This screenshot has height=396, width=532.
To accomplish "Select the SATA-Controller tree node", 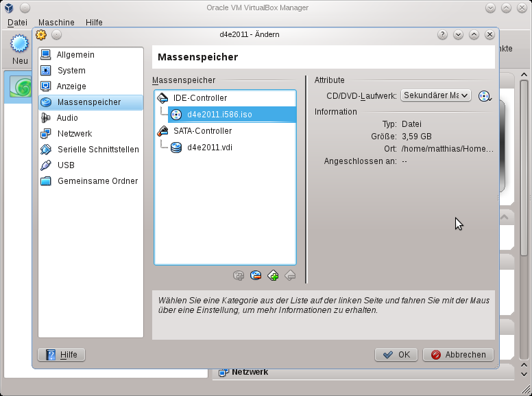I will 202,131.
